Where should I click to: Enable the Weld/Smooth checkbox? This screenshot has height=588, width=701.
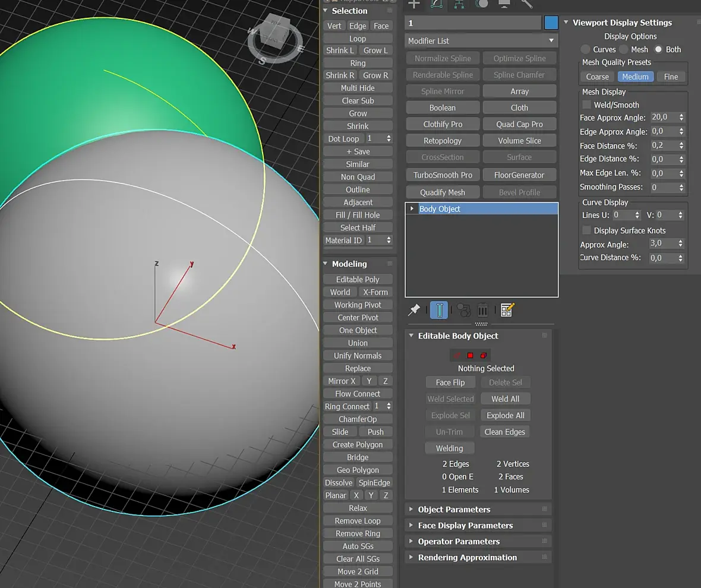pos(586,105)
